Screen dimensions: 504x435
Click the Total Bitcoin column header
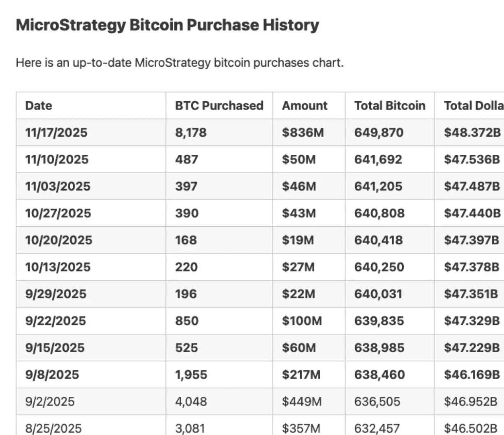(390, 106)
